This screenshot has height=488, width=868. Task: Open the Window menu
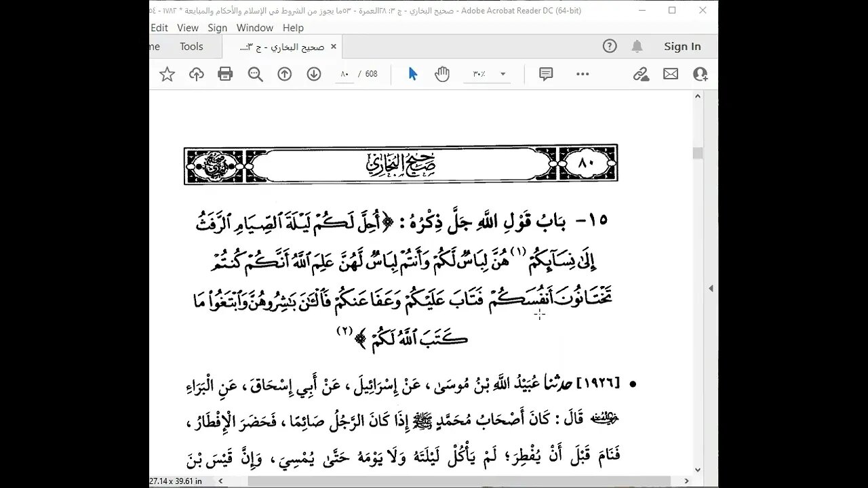(255, 28)
